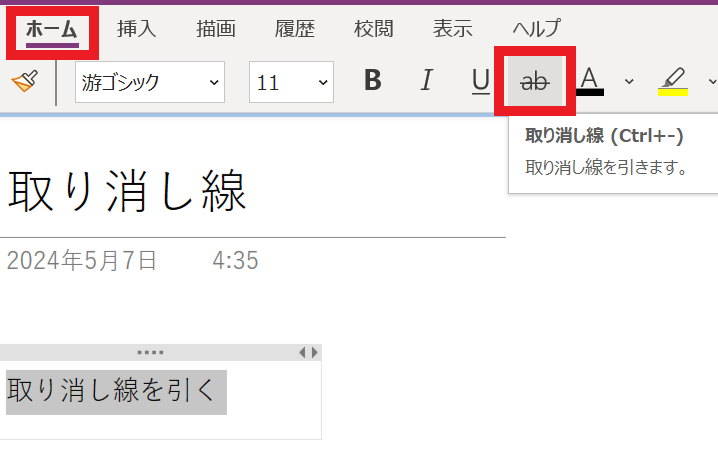This screenshot has width=718, height=463.
Task: Toggle underline formatting
Action: point(481,81)
